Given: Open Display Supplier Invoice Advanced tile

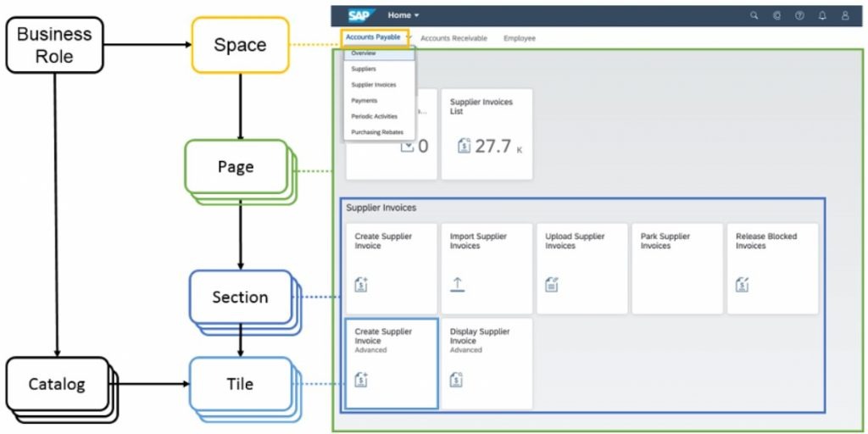Looking at the screenshot, I should pyautogui.click(x=487, y=363).
